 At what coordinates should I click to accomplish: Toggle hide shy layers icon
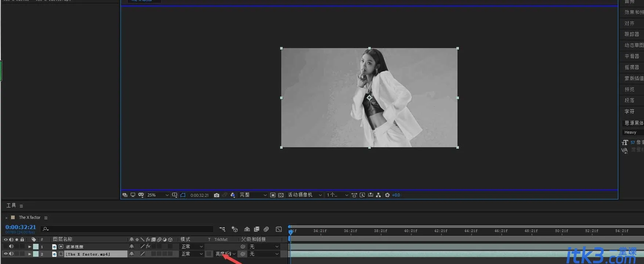247,229
